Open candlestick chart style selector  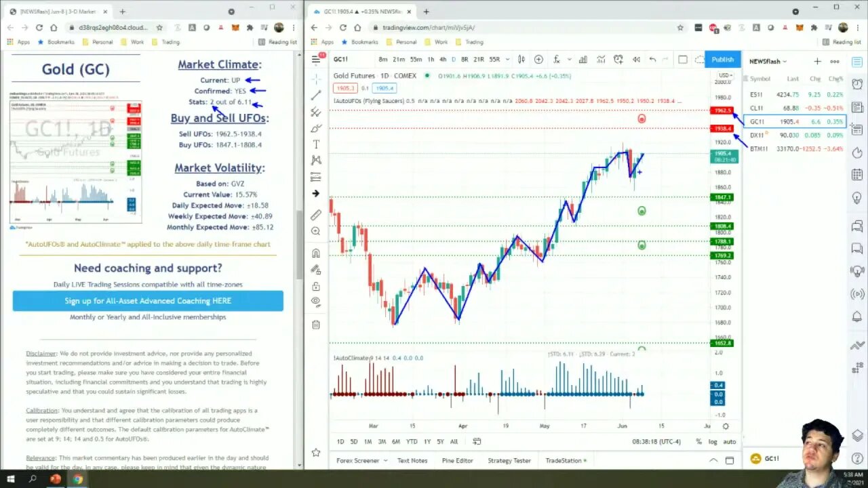521,60
